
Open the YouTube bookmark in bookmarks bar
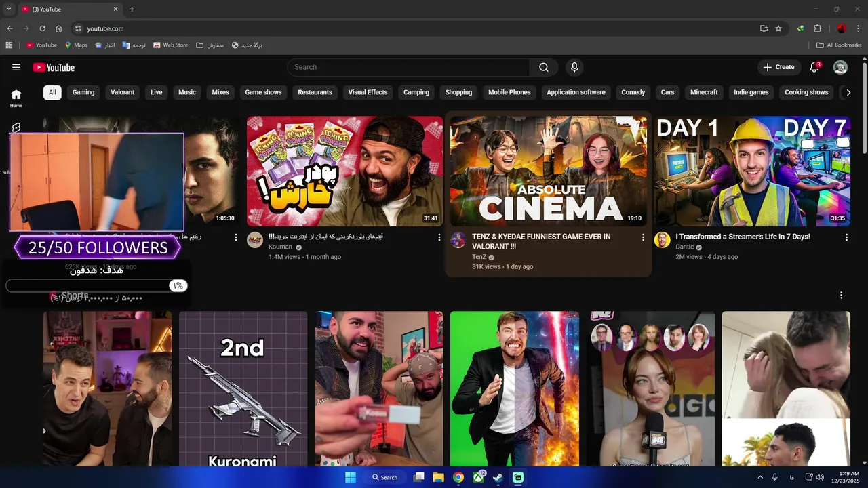[41, 45]
